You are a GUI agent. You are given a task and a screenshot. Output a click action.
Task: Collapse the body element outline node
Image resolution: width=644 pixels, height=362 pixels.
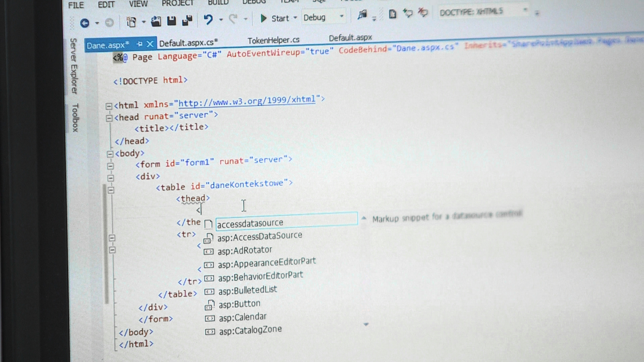[110, 154]
